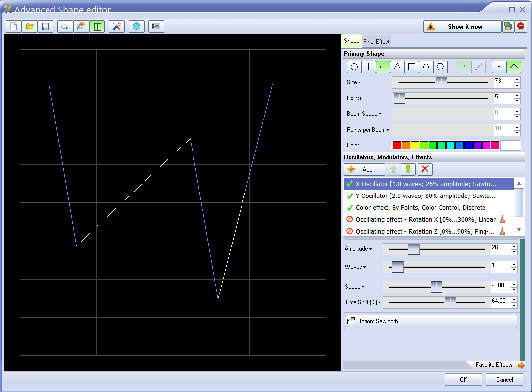Move selected effect down with green arrow
Image resolution: width=532 pixels, height=392 pixels.
pyautogui.click(x=408, y=169)
